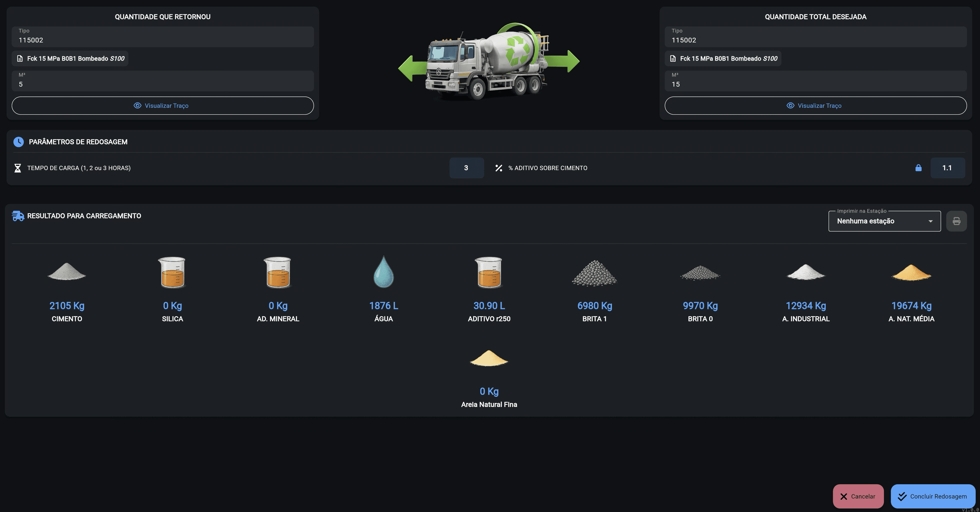Click Fck 15 MPa chip in desired panel

723,59
